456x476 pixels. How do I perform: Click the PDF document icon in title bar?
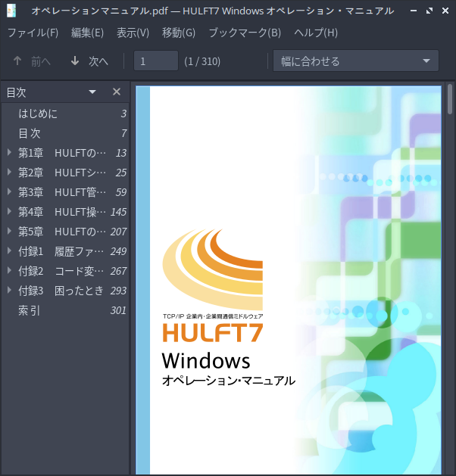[11, 11]
